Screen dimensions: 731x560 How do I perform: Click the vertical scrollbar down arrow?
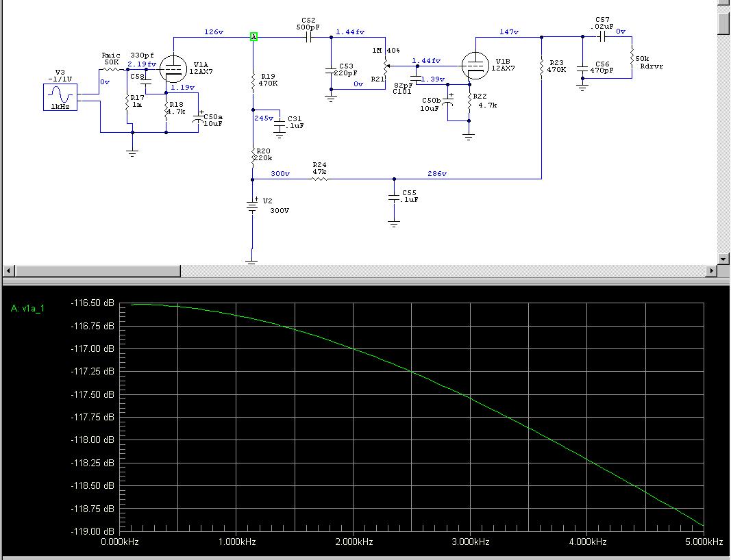(x=723, y=259)
